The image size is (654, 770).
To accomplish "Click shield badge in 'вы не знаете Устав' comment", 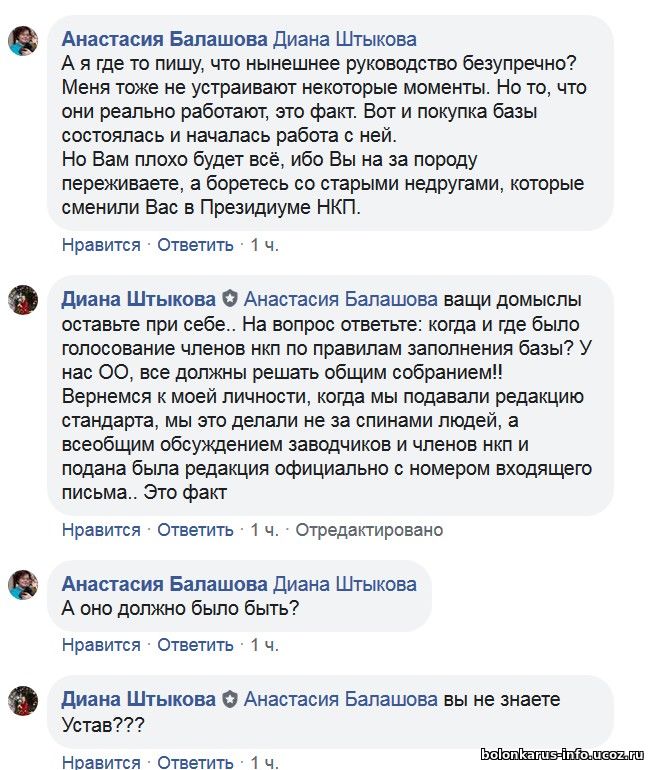I will coord(230,699).
